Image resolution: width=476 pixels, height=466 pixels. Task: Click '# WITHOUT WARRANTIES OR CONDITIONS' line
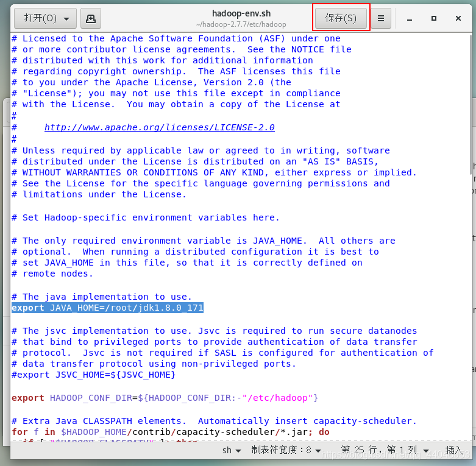coord(214,172)
